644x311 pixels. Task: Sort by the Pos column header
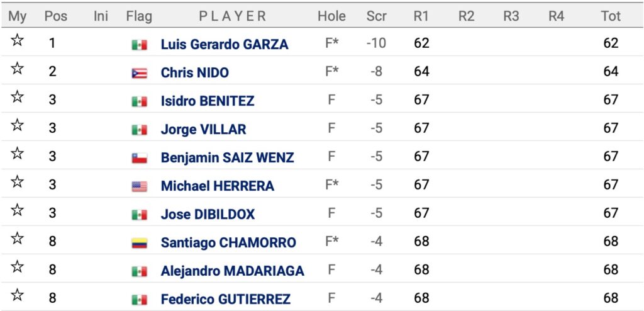coord(55,16)
